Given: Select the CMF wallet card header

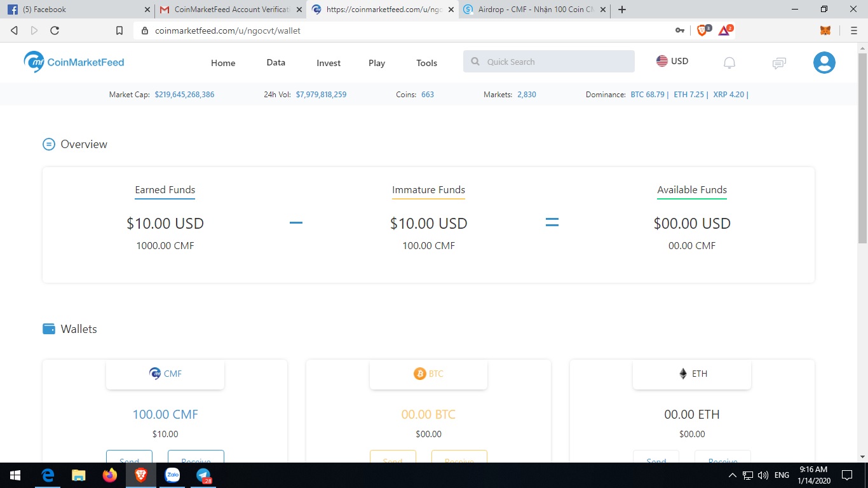Looking at the screenshot, I should [x=165, y=374].
